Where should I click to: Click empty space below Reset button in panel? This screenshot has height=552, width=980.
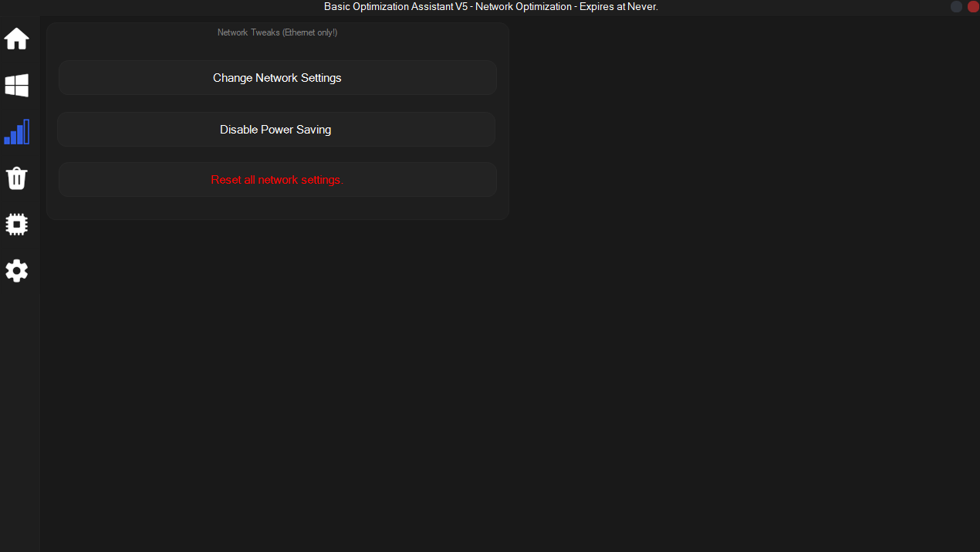pos(277,208)
